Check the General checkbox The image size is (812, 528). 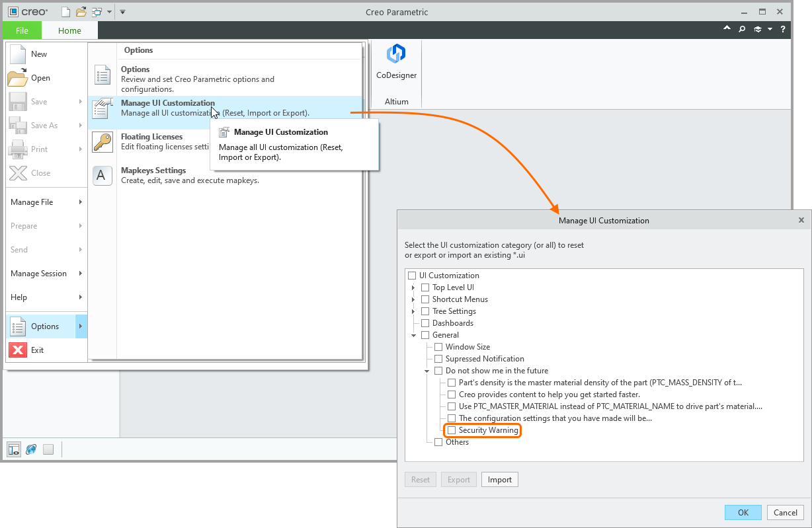[425, 335]
